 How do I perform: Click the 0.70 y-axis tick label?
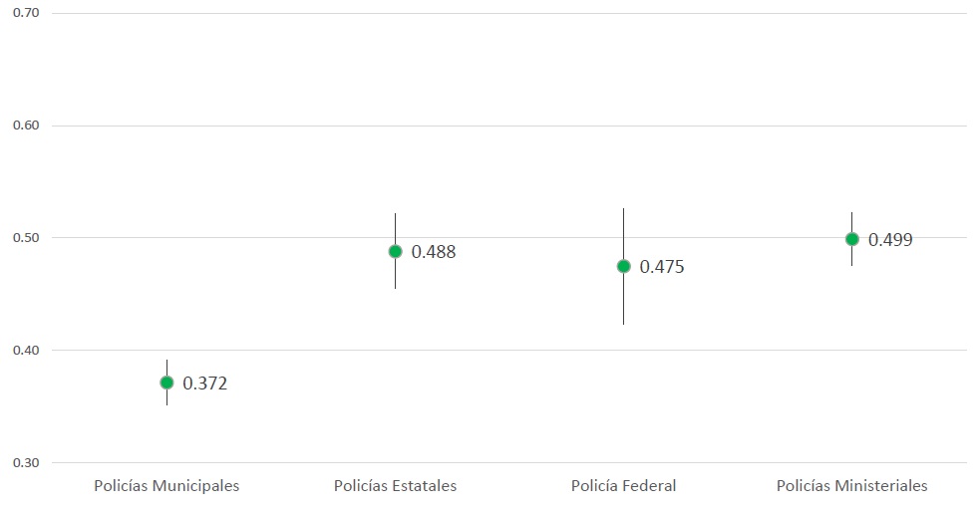click(x=25, y=13)
